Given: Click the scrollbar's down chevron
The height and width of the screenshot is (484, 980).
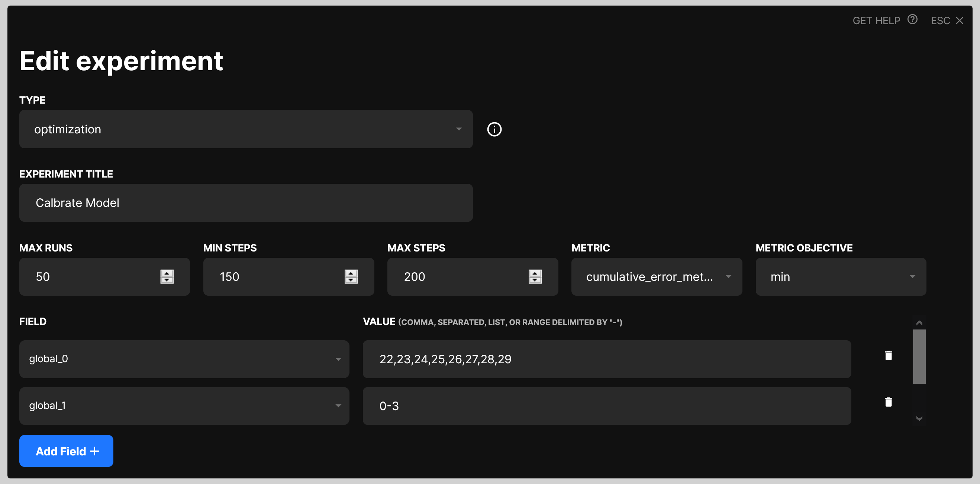Looking at the screenshot, I should click(x=919, y=418).
